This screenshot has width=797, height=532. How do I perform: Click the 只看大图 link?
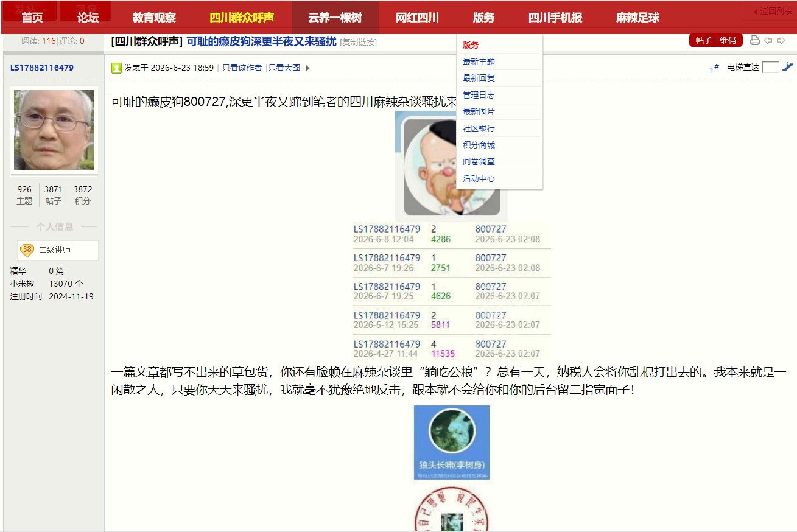284,68
